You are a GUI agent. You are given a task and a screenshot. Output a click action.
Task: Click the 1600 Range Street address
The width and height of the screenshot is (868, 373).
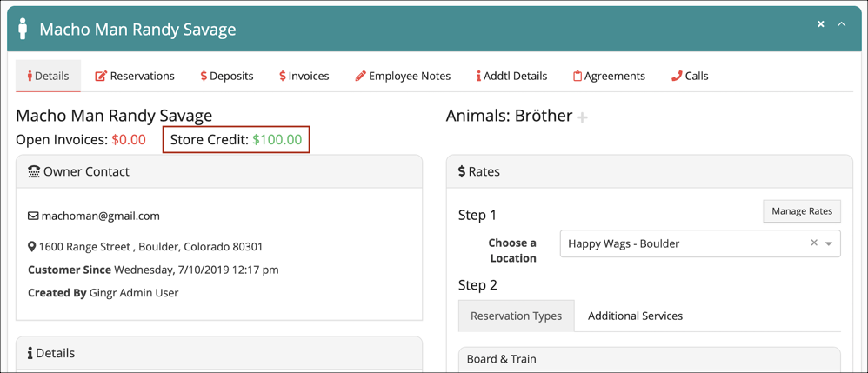[150, 246]
